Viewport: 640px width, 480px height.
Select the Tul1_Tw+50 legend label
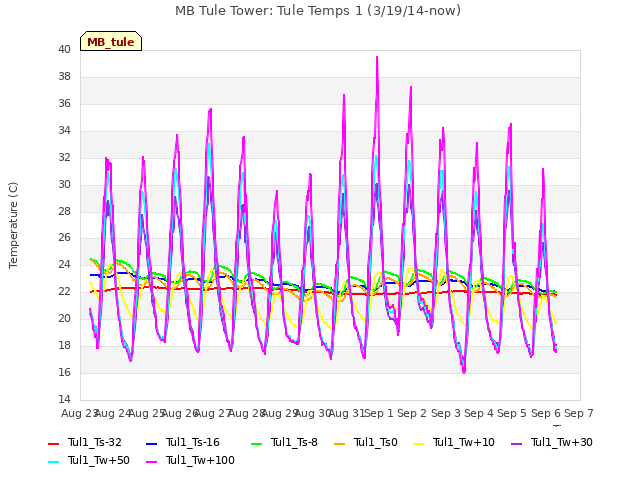tap(99, 460)
